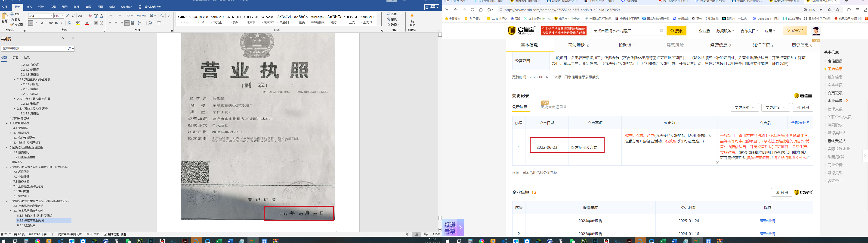This screenshot has height=243, width=868.
Task: Click the Increase Font Size icon
Action: coord(67,16)
